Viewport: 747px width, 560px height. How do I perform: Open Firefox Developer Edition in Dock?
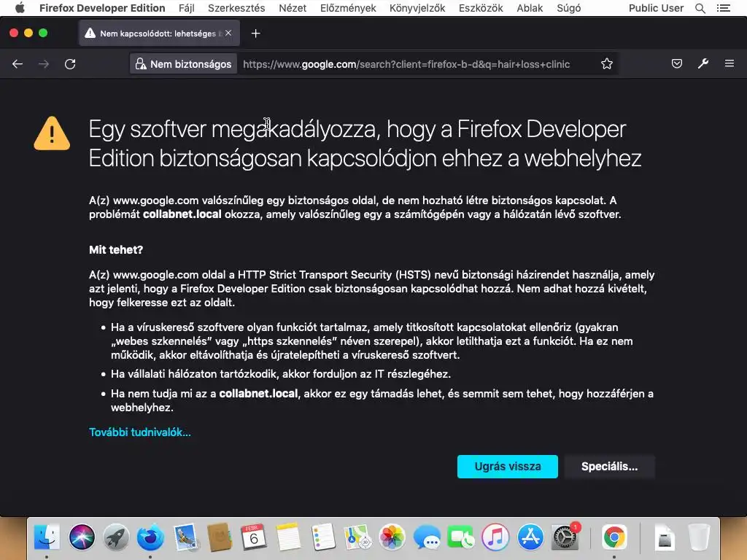150,537
